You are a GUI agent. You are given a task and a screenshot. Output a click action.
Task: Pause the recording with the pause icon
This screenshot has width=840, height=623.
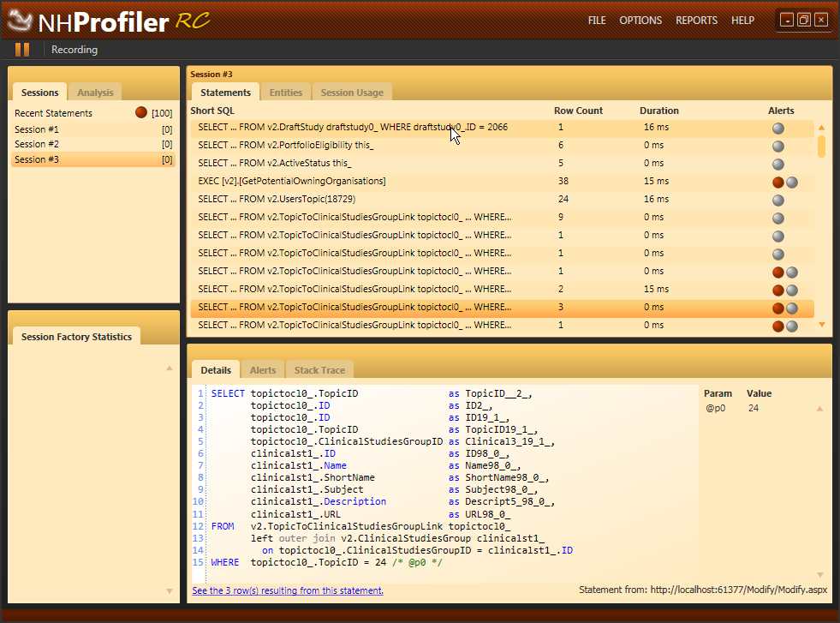22,50
